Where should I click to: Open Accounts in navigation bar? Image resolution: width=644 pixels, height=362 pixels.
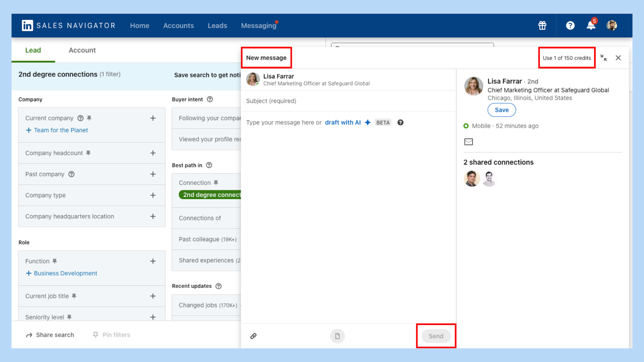(179, 25)
